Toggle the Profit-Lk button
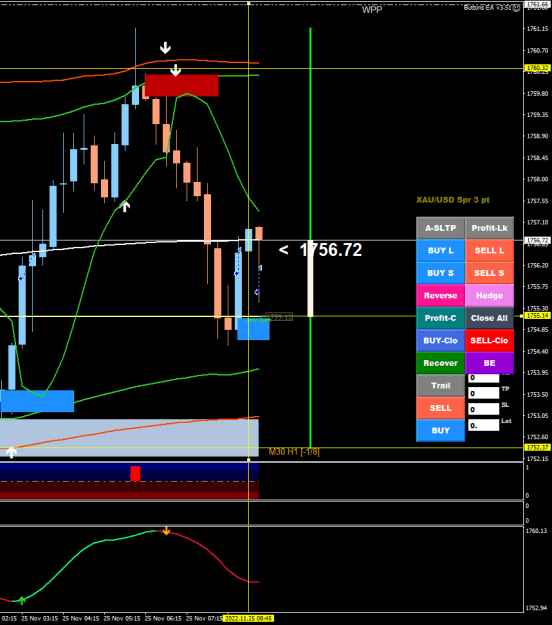Image resolution: width=552 pixels, height=625 pixels. point(489,228)
